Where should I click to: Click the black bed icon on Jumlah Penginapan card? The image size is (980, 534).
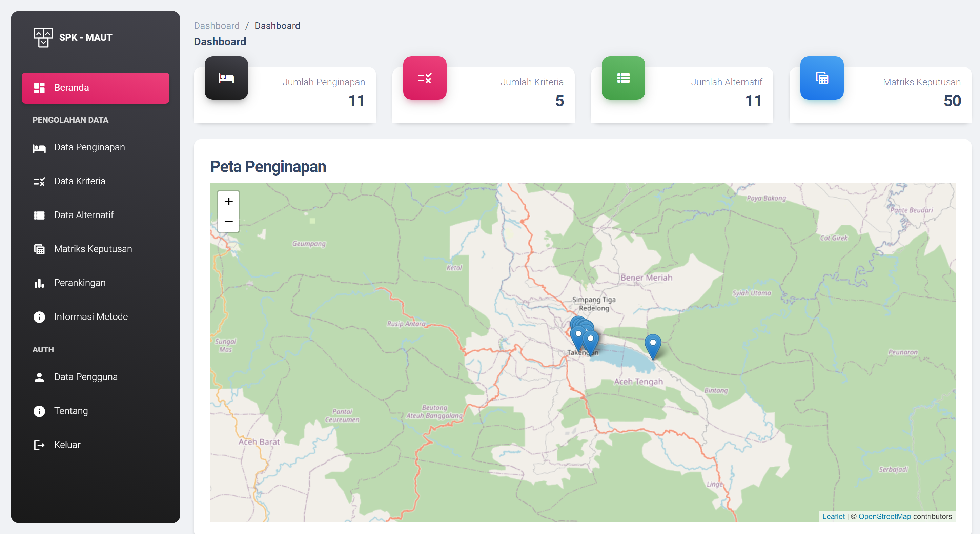coord(226,78)
